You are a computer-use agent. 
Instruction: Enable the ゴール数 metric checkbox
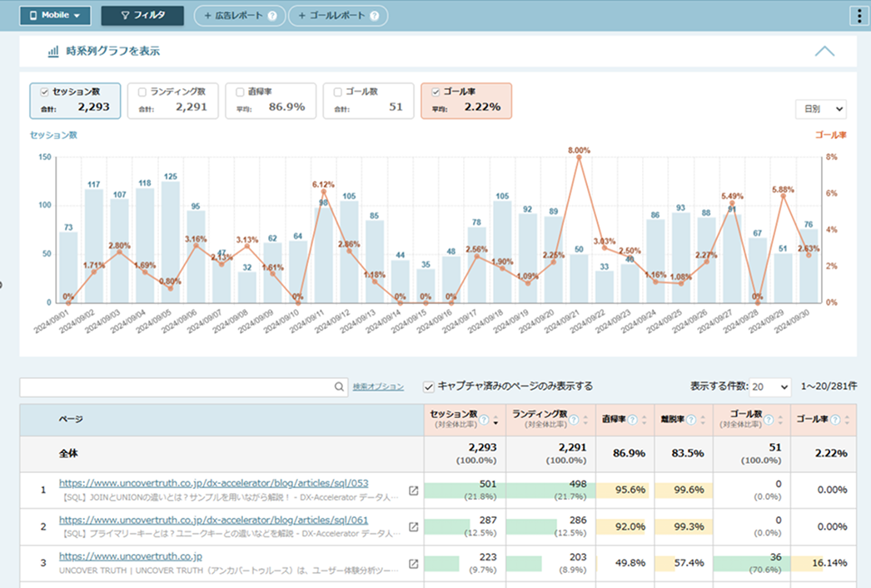[338, 92]
